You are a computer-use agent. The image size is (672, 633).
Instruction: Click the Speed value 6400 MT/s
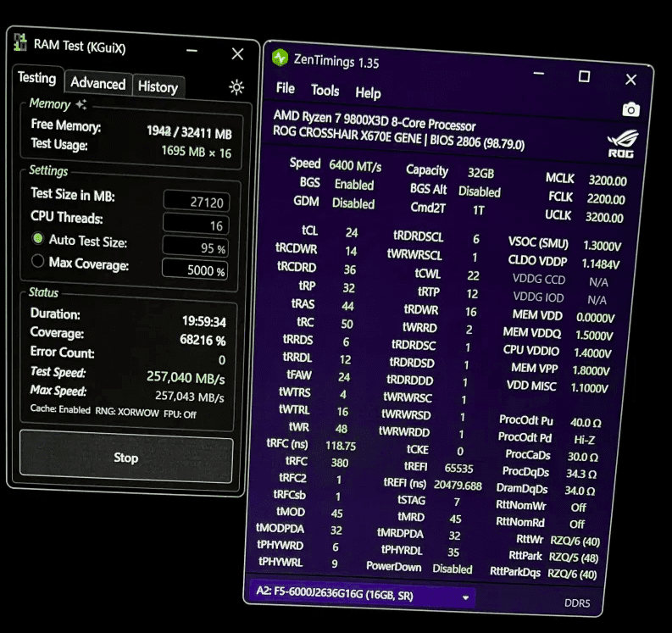click(355, 165)
